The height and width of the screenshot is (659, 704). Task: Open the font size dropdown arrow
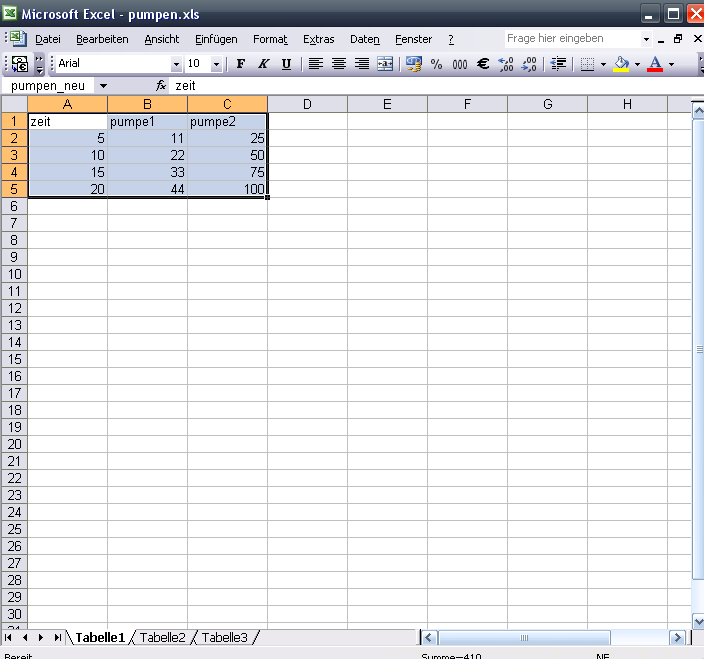(x=216, y=64)
